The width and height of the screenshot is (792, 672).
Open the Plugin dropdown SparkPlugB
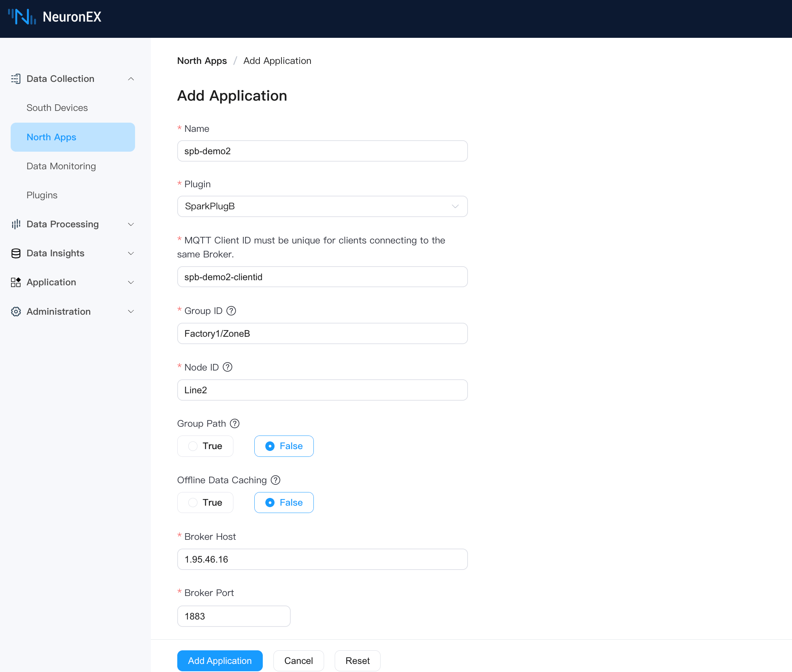[322, 206]
